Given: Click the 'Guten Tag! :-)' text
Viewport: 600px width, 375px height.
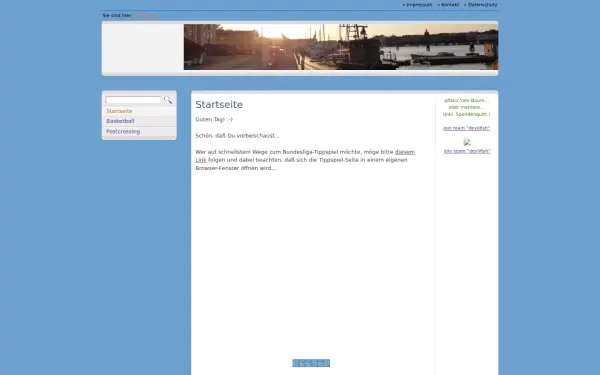Looking at the screenshot, I should [214, 119].
